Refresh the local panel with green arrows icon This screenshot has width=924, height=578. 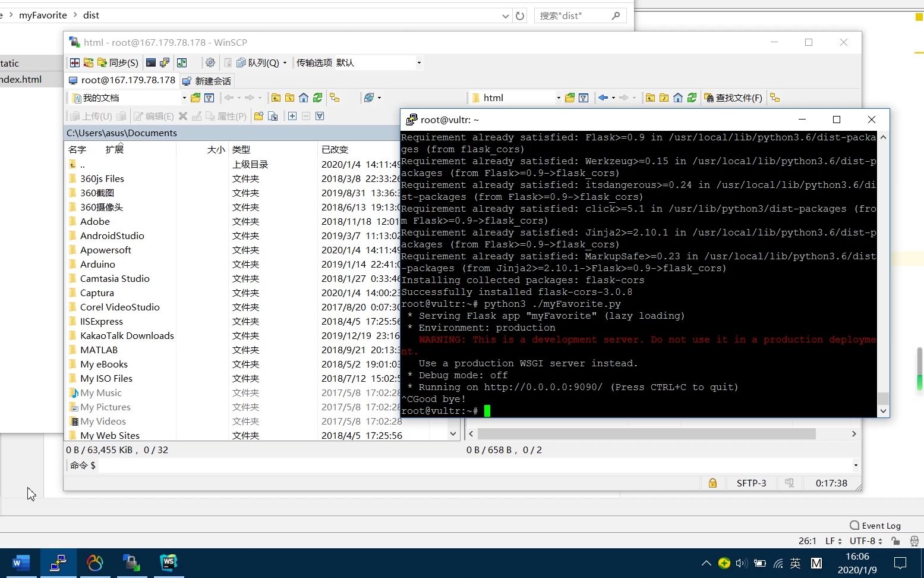click(318, 98)
